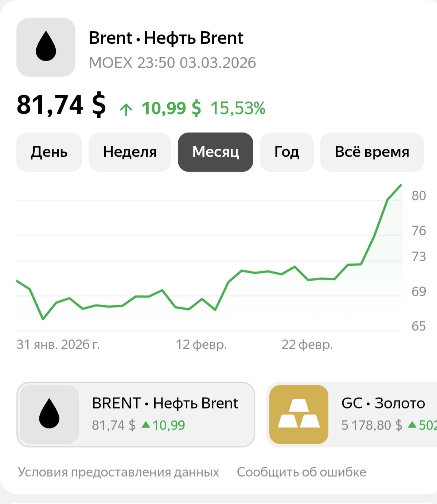Screen dimensions: 437x504
Task: Select BRENT Нефть Brent instrument card
Action: coord(136,414)
